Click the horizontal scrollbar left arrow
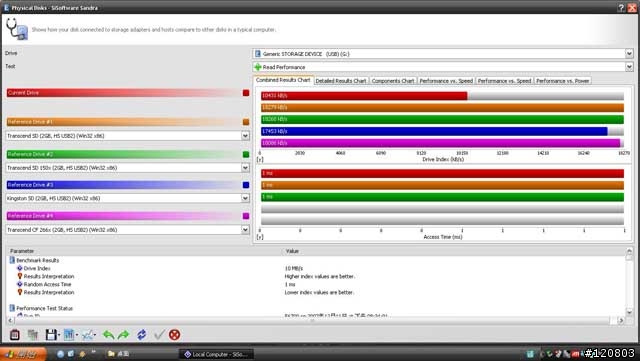640x361 pixels. coord(10,321)
